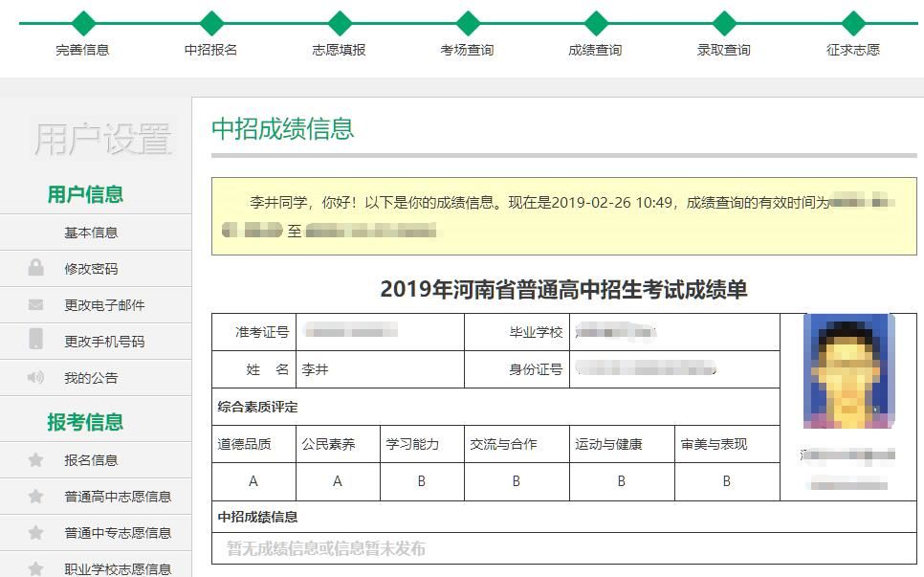
Task: Click the star icon beside 普通中专志愿信息
Action: click(34, 533)
